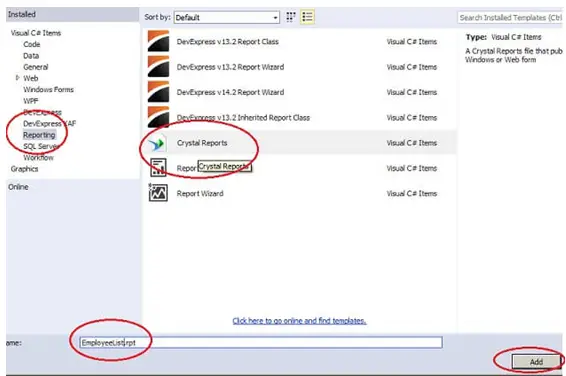Expand the Web tree node
This screenshot has height=376, width=566.
click(17, 78)
